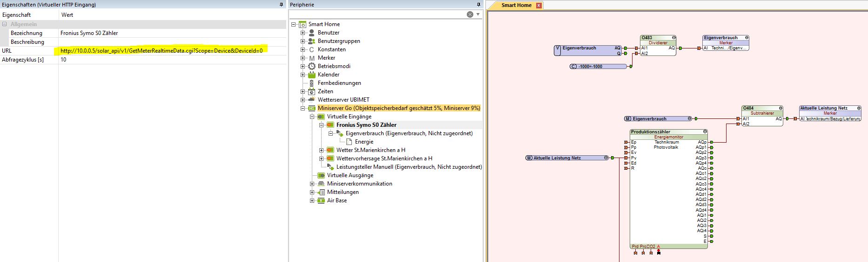Image resolution: width=868 pixels, height=262 pixels.
Task: Expand the Wetter St.Marienkirchen a H node
Action: point(322,150)
